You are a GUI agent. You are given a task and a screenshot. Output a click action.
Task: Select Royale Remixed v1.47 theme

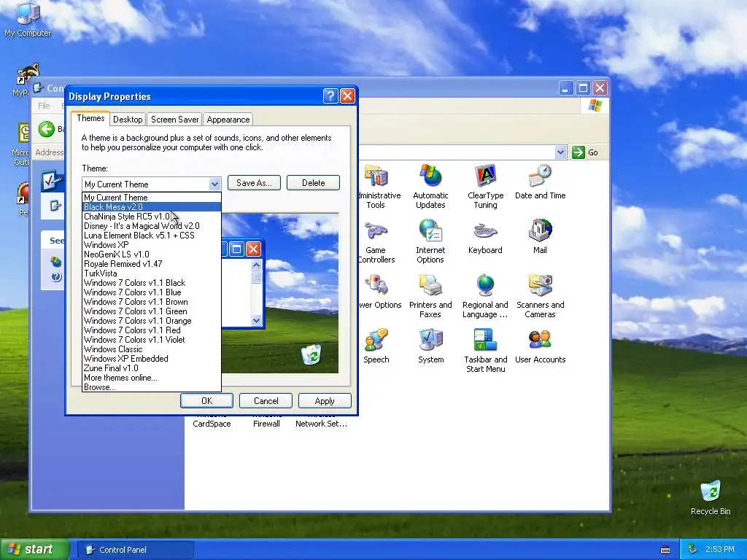click(152, 264)
